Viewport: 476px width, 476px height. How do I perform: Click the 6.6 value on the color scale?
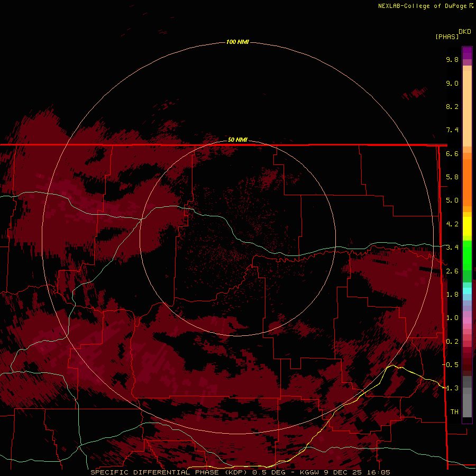(x=452, y=153)
